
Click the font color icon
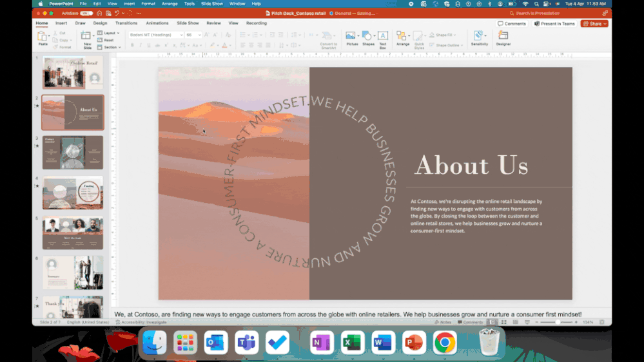click(225, 45)
